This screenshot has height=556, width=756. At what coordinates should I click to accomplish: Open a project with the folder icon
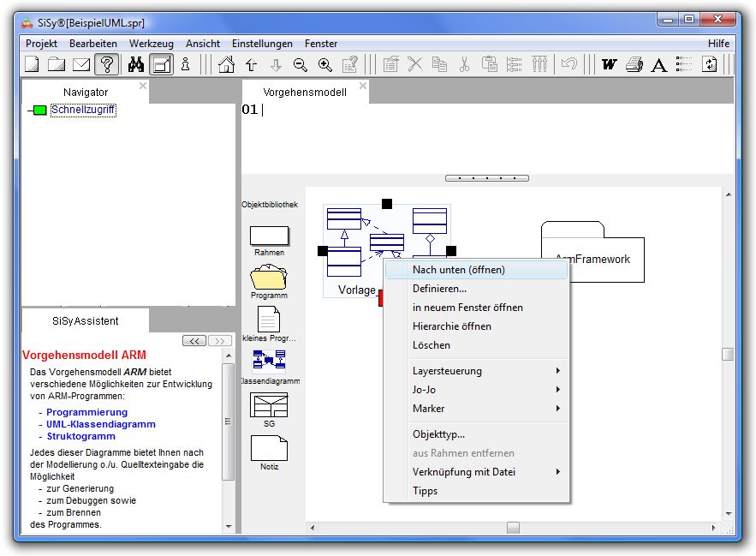(x=57, y=64)
